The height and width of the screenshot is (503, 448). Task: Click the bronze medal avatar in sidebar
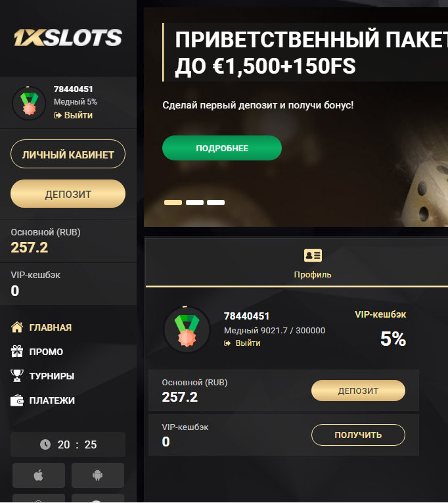(x=29, y=103)
